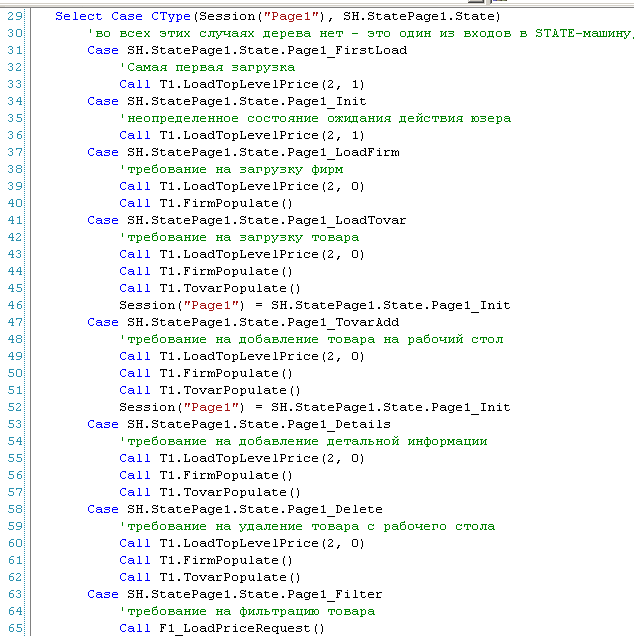Viewport: 634px width, 636px height.
Task: Click the Case Page1_Init statement on line 34
Action: 227,101
